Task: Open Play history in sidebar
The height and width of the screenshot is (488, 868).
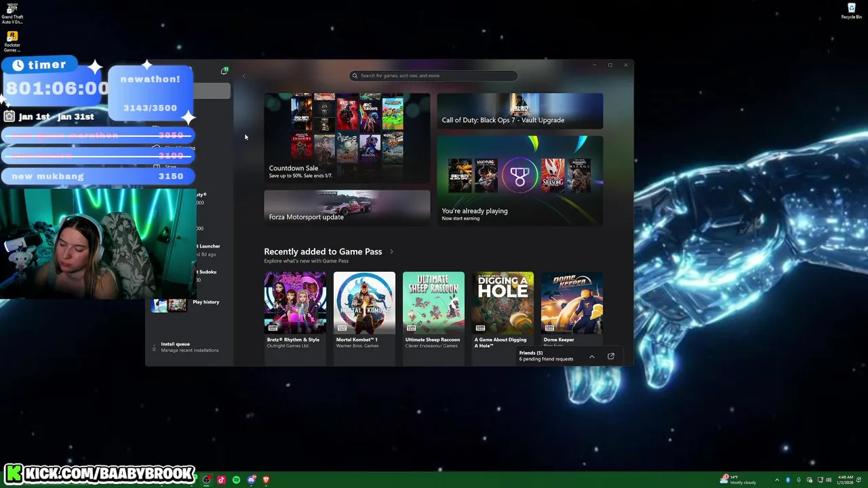Action: point(205,302)
